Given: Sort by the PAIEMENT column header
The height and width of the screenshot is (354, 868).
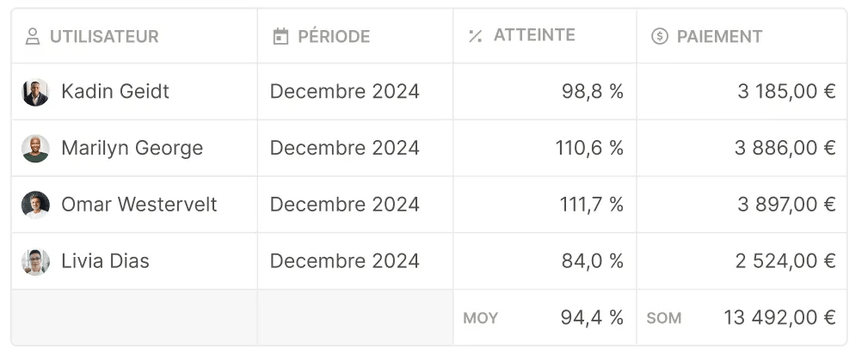Looking at the screenshot, I should pyautogui.click(x=720, y=36).
